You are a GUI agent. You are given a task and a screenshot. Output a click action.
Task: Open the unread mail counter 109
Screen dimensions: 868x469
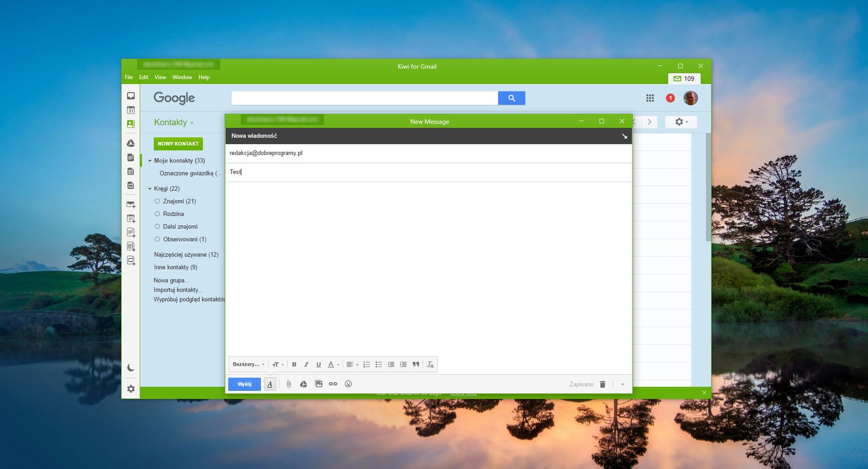pos(684,79)
